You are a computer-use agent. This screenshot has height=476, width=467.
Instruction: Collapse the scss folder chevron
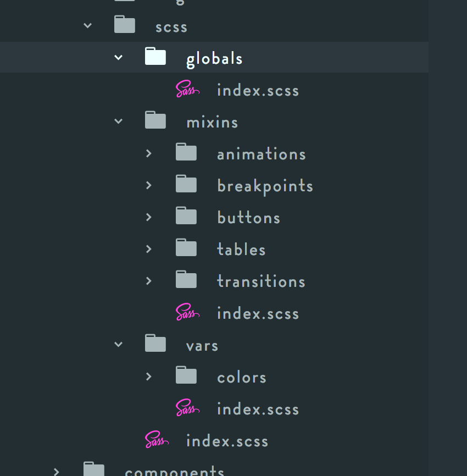tap(88, 25)
